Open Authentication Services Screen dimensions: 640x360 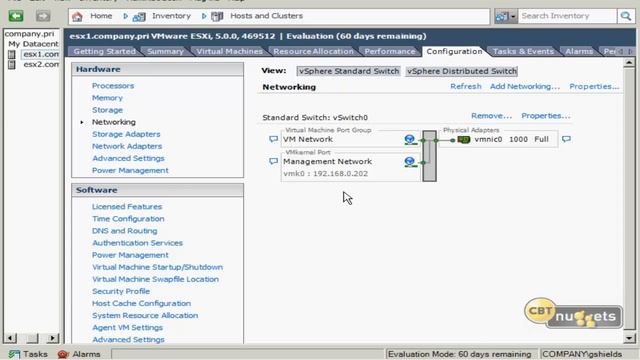[138, 243]
